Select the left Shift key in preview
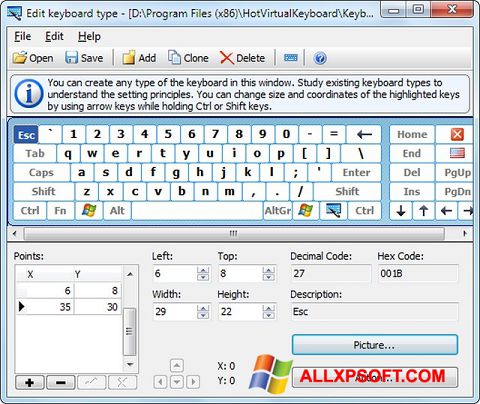 click(44, 192)
